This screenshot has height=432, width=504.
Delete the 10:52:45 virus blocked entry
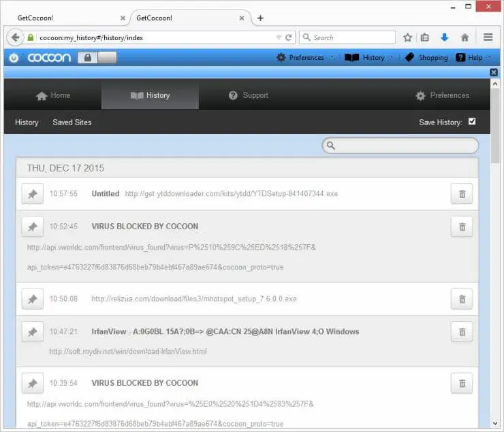point(462,227)
